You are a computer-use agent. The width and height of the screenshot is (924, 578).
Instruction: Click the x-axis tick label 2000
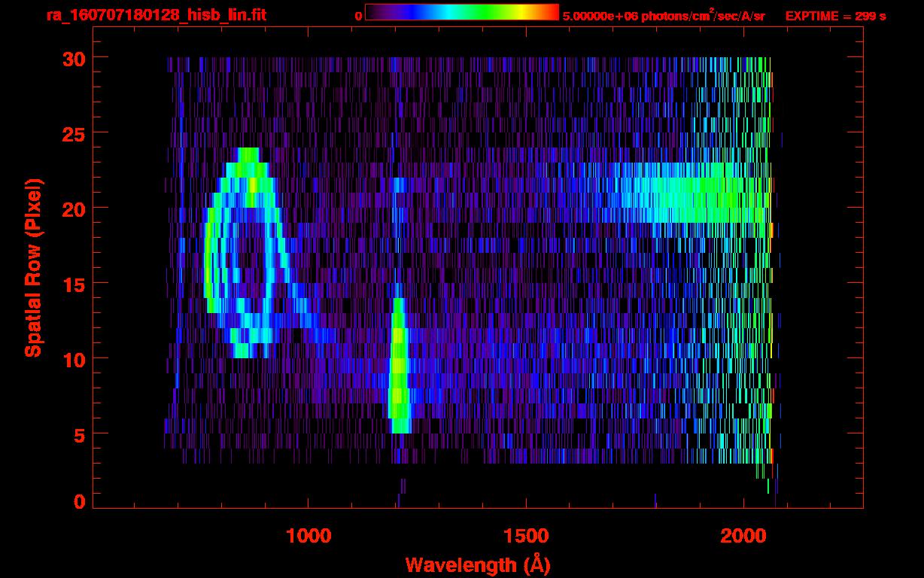(x=743, y=537)
